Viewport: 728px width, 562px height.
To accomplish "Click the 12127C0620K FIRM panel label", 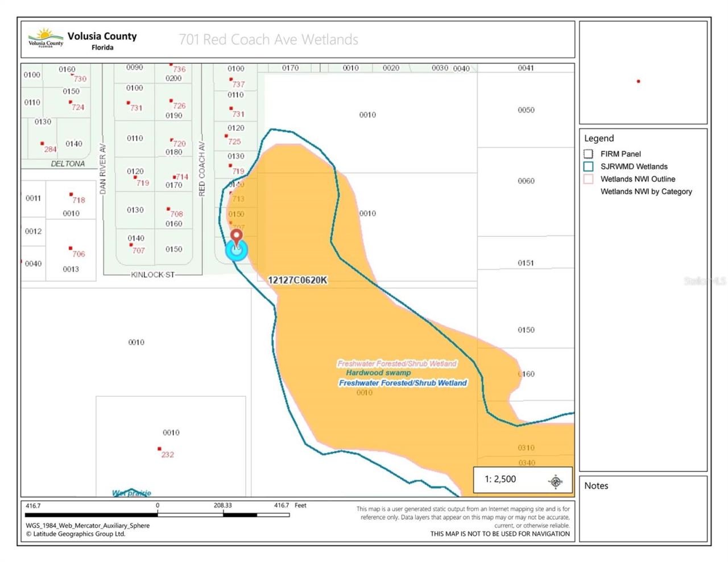I will click(297, 280).
